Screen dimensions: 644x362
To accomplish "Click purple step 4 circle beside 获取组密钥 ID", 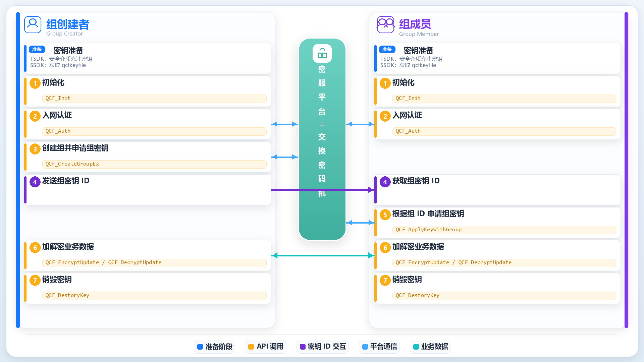I will (x=385, y=182).
